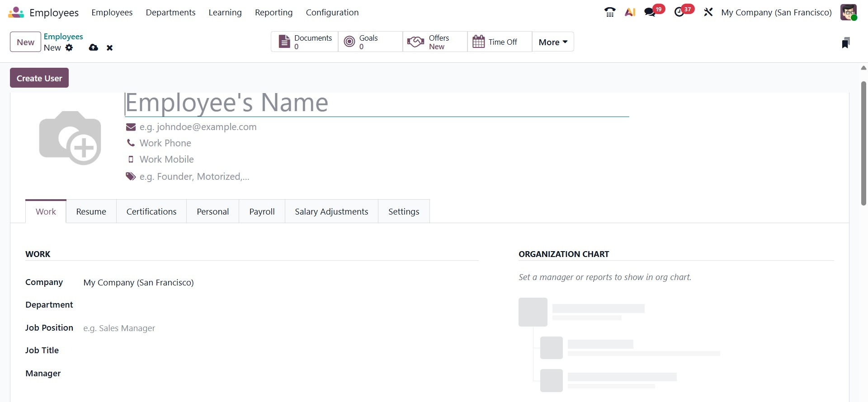Open the Offers smart button
The height and width of the screenshot is (402, 868).
tap(435, 42)
